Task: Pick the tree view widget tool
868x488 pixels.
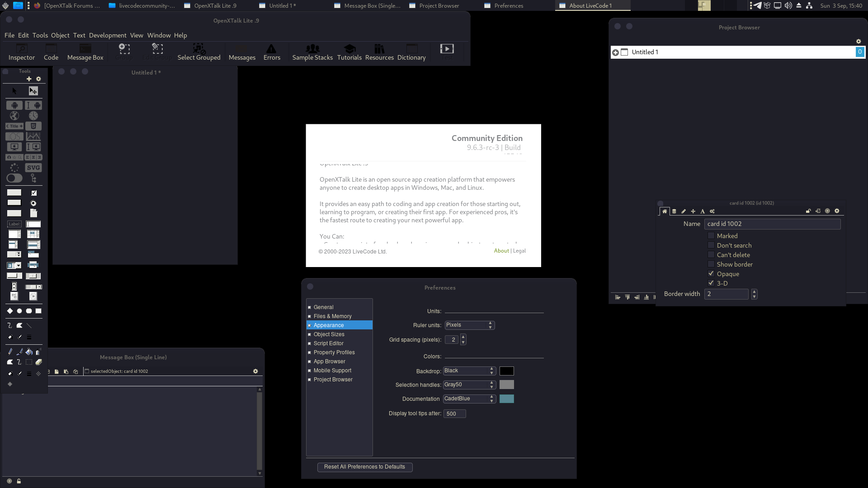Action: [x=33, y=178]
